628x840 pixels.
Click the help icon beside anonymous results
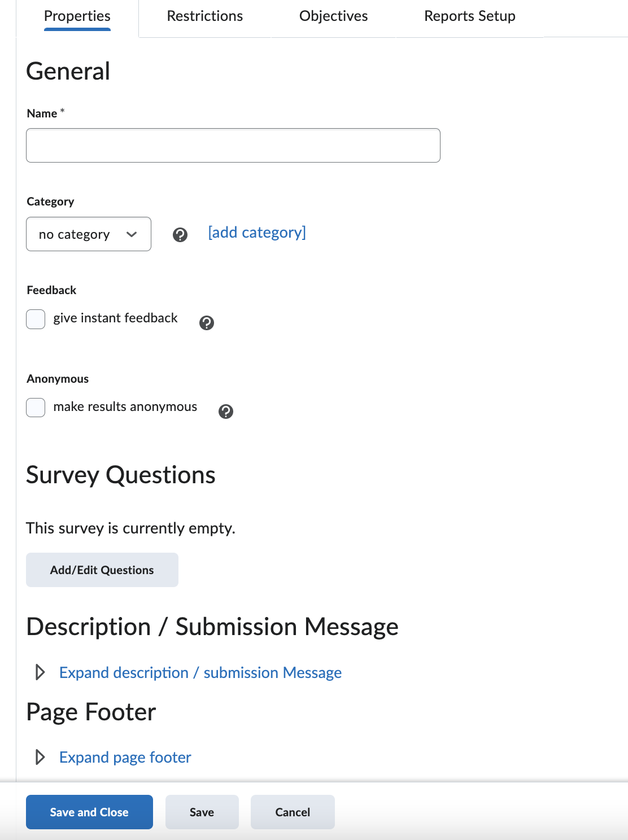(x=226, y=412)
